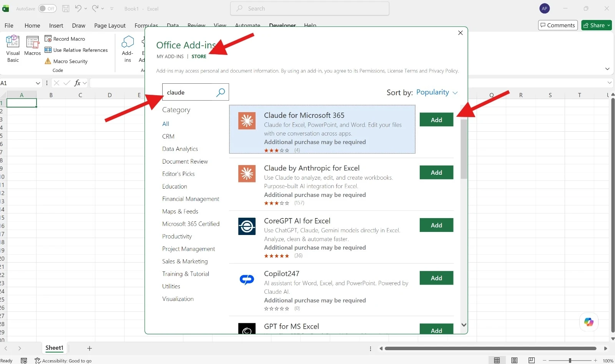Click the Save icon in title bar

66,8
